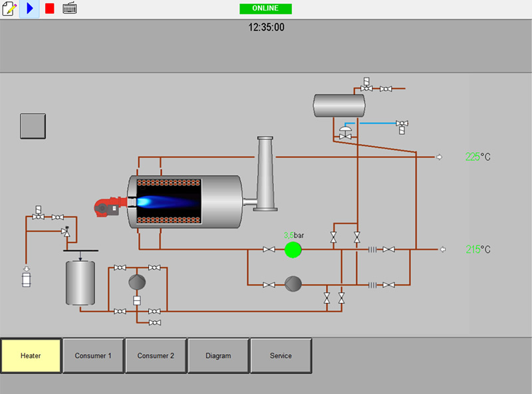Open the Service page

point(281,355)
